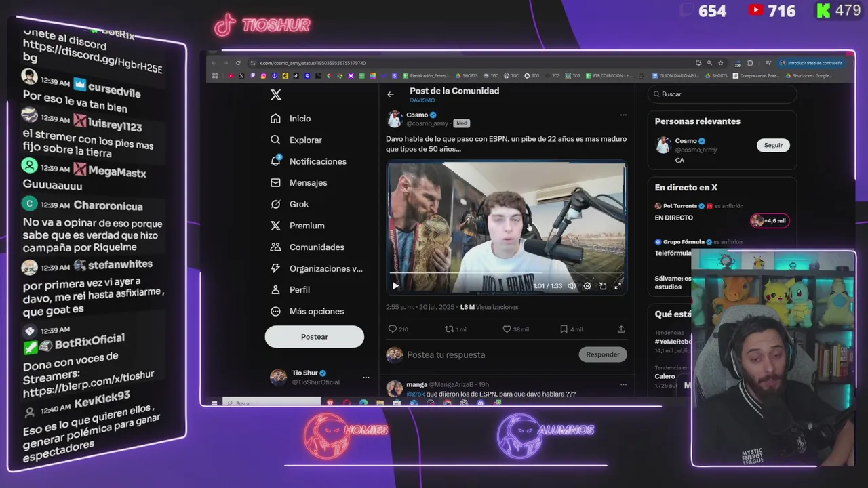
Task: Open Grok in X sidebar
Action: coord(289,204)
